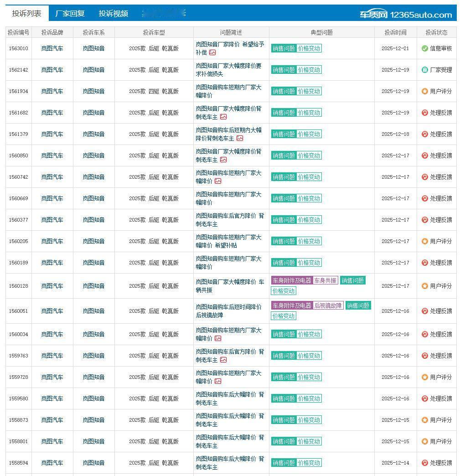Click the date 2025-12-21
The height and width of the screenshot is (476, 465).
coord(395,48)
